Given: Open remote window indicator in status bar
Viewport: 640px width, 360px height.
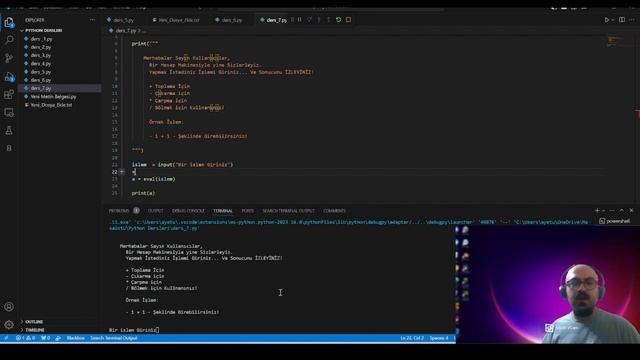Looking at the screenshot, I should pos(6,338).
